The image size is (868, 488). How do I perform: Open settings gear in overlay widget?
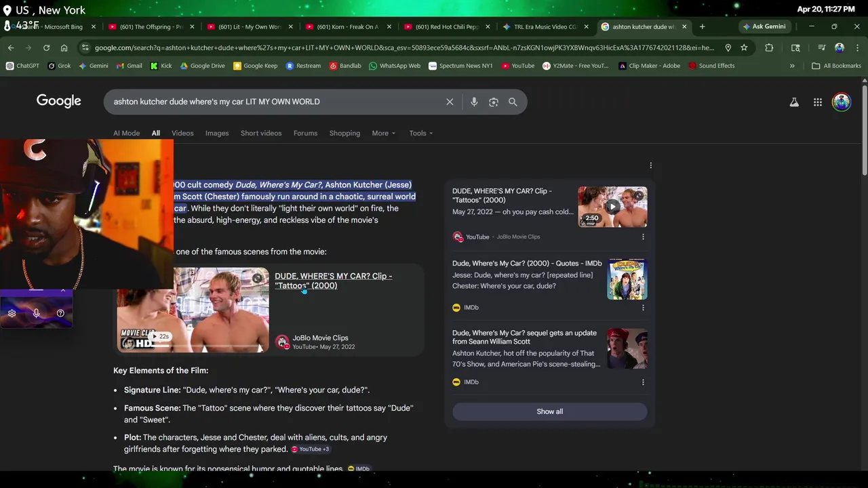point(12,313)
